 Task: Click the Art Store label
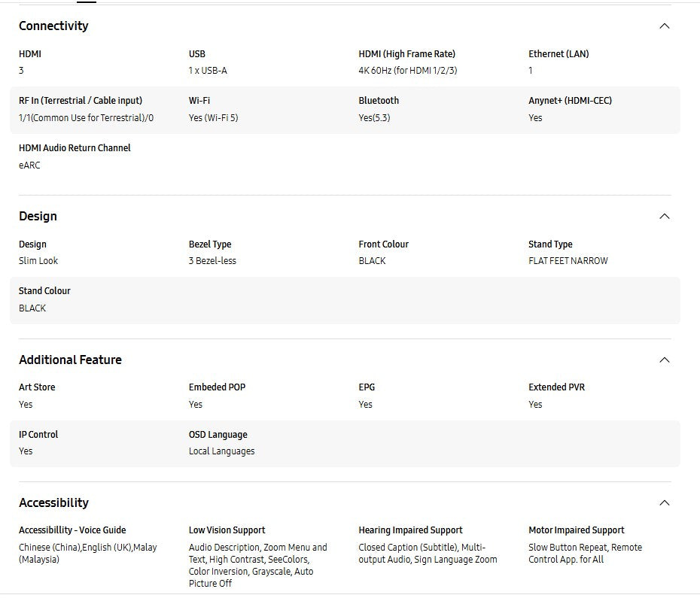(37, 387)
